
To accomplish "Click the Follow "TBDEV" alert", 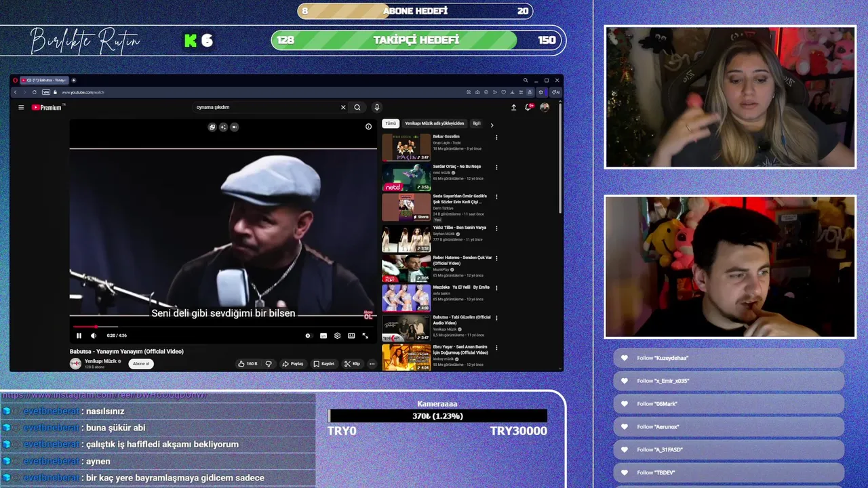I will click(x=729, y=472).
